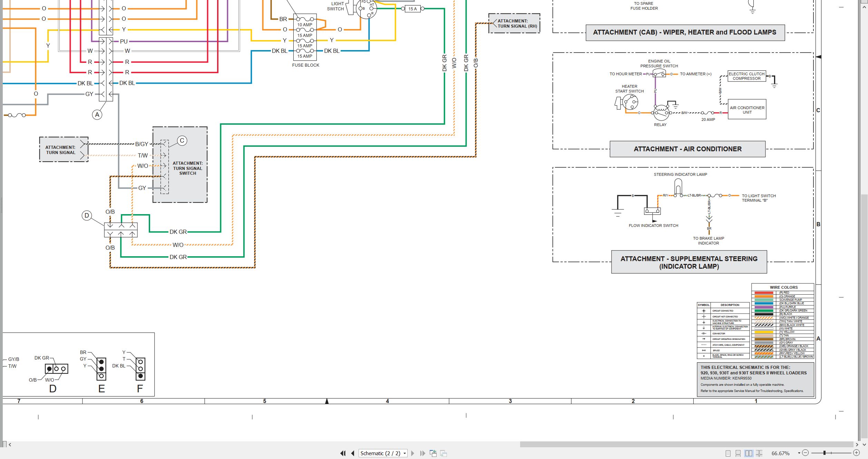
Task: Click the next view navigation icon
Action: click(444, 453)
